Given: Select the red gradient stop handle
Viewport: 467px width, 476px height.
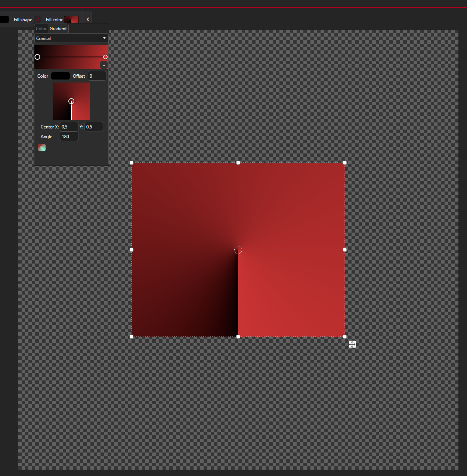Looking at the screenshot, I should point(105,57).
